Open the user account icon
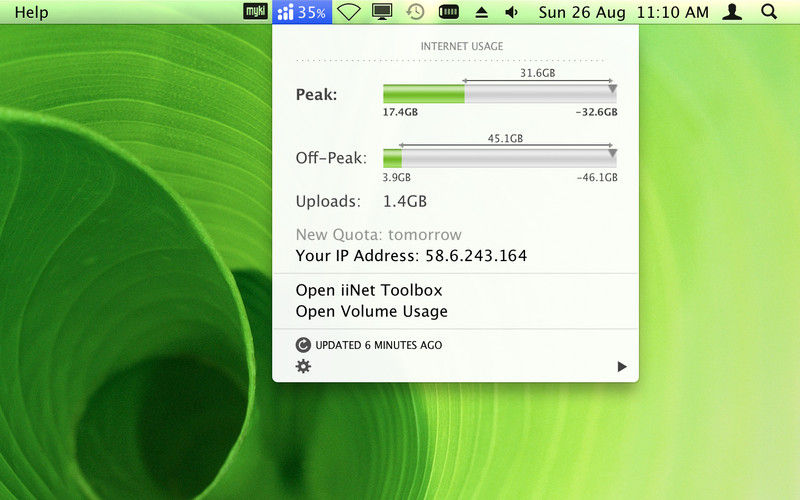 [732, 12]
